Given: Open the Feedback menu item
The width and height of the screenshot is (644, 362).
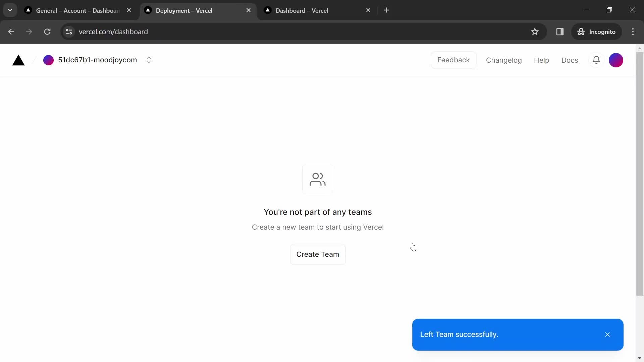Looking at the screenshot, I should point(453,60).
